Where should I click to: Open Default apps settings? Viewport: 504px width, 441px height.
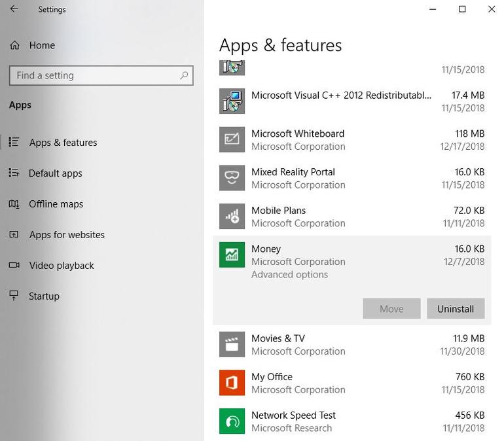[x=55, y=173]
